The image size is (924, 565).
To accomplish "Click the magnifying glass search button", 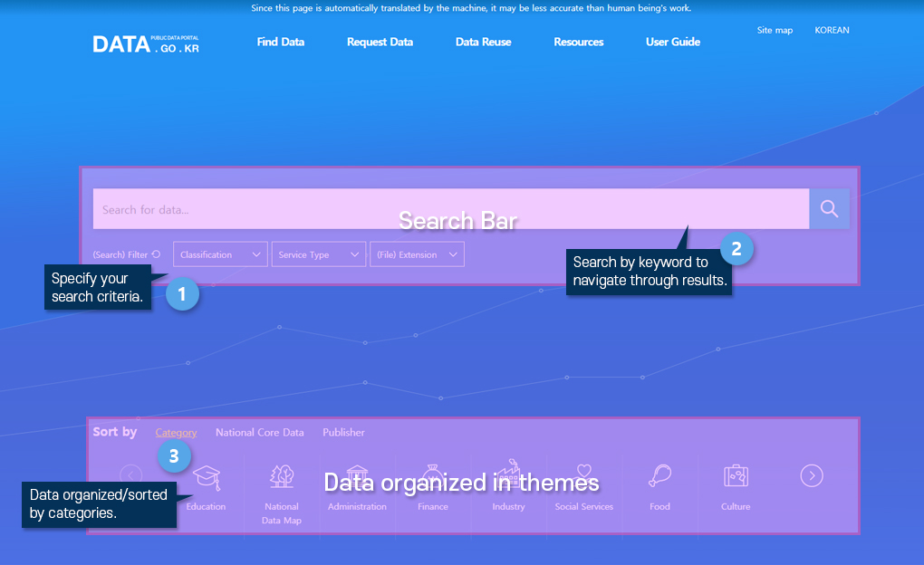I will (x=829, y=209).
